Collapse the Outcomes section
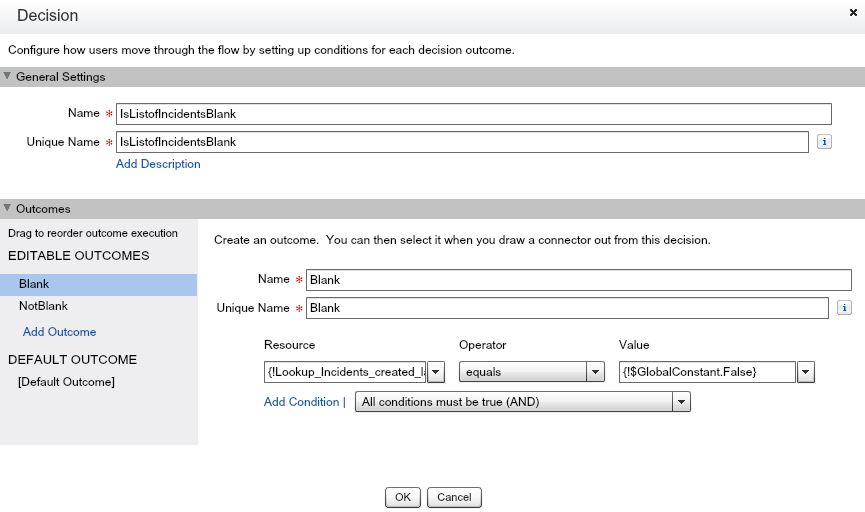Viewport: 865px width, 512px height. [8, 209]
